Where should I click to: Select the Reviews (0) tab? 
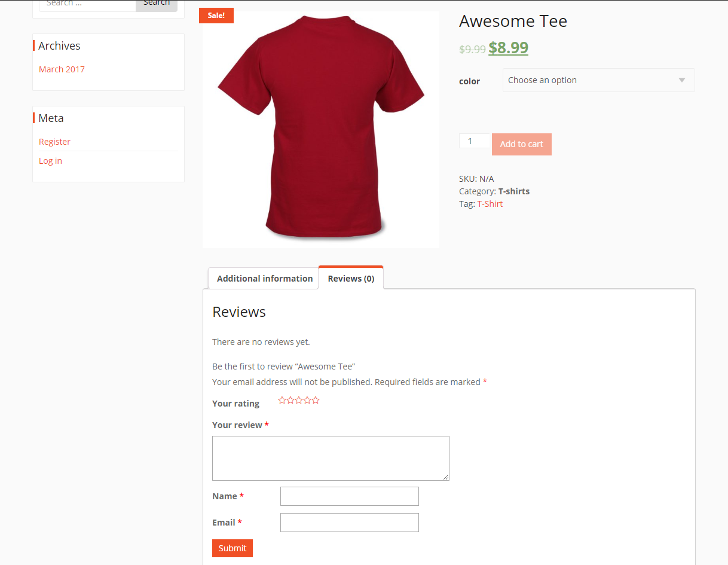point(351,278)
